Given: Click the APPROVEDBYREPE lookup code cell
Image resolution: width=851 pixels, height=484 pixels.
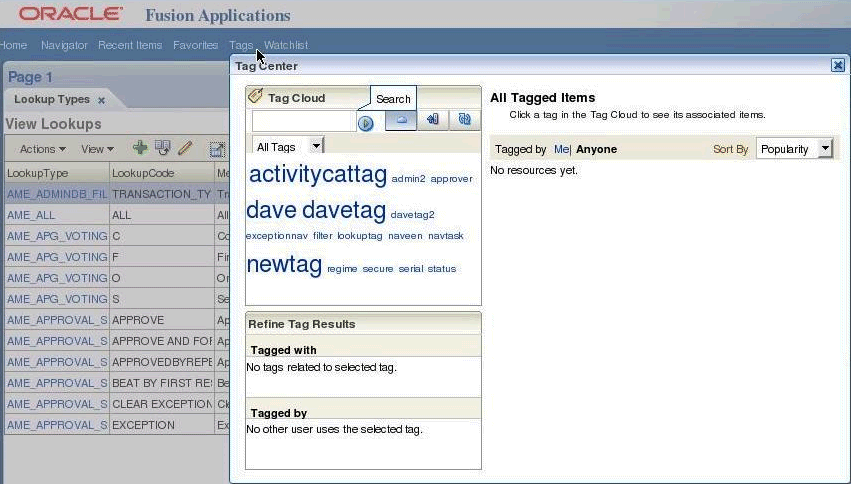Looking at the screenshot, I should [162, 362].
